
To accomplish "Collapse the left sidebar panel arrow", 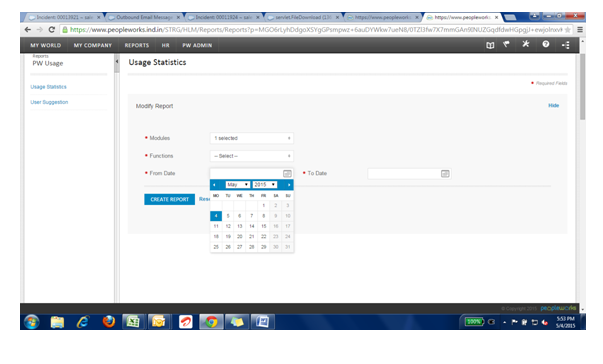I will click(x=117, y=61).
